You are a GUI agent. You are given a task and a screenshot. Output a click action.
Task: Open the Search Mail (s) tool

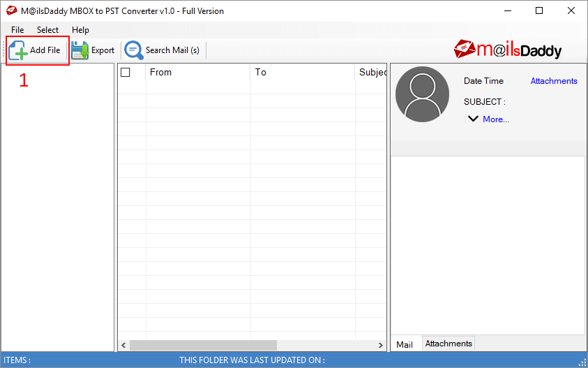click(162, 50)
